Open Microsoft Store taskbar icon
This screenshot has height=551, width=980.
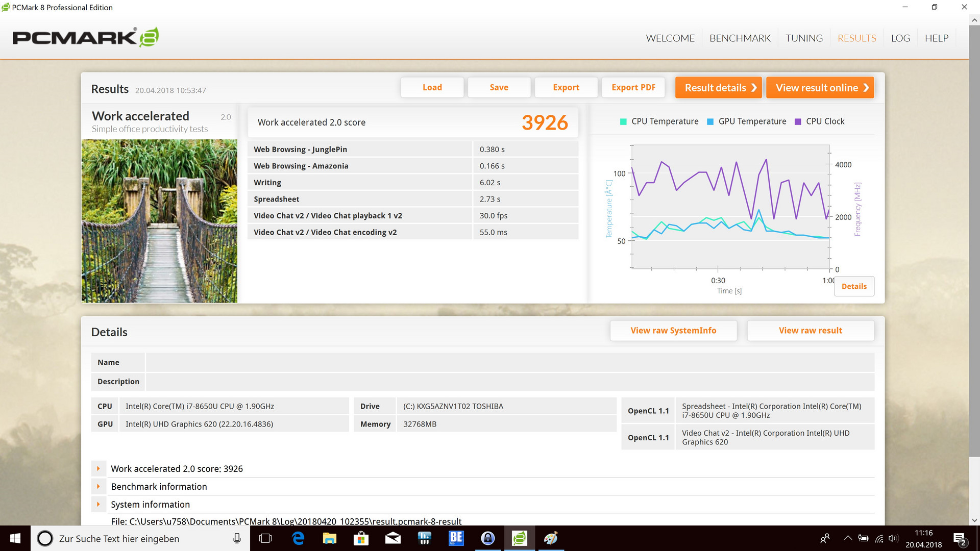361,538
